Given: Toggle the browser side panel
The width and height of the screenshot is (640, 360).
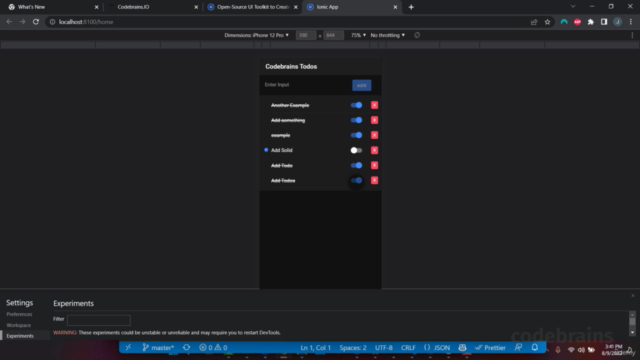Looking at the screenshot, I should pyautogui.click(x=604, y=22).
